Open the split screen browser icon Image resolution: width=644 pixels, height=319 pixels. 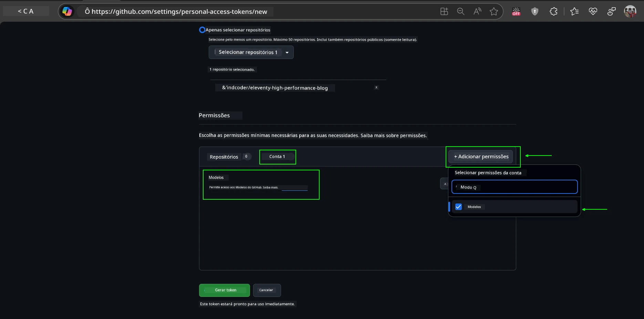[444, 11]
